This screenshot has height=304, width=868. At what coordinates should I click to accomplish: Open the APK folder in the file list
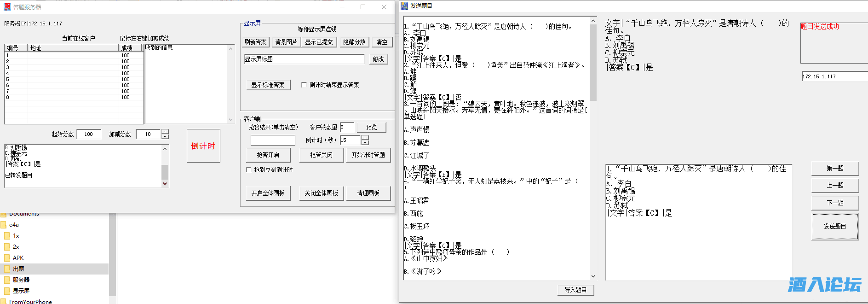(18, 258)
